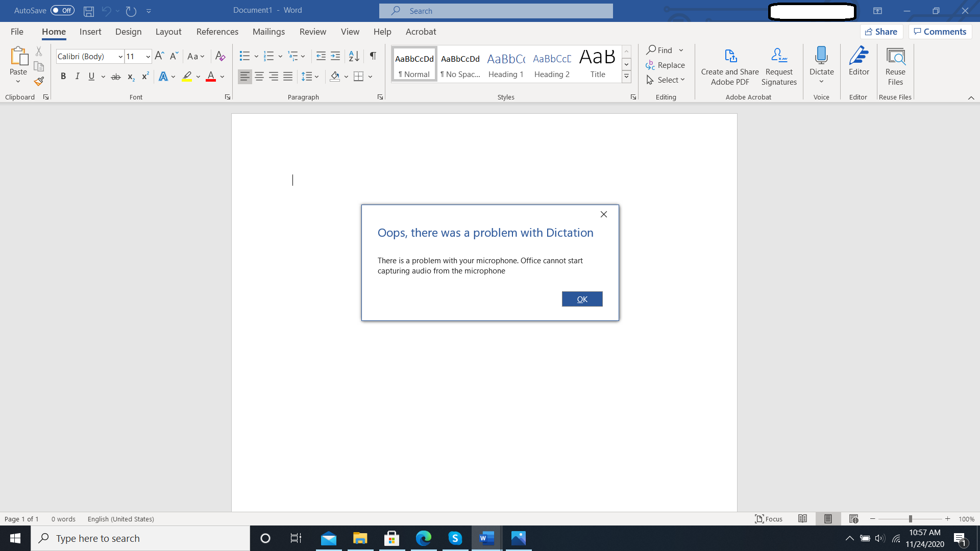Open the Change Case Aa dropdown
Image resolution: width=980 pixels, height=551 pixels.
coord(196,56)
